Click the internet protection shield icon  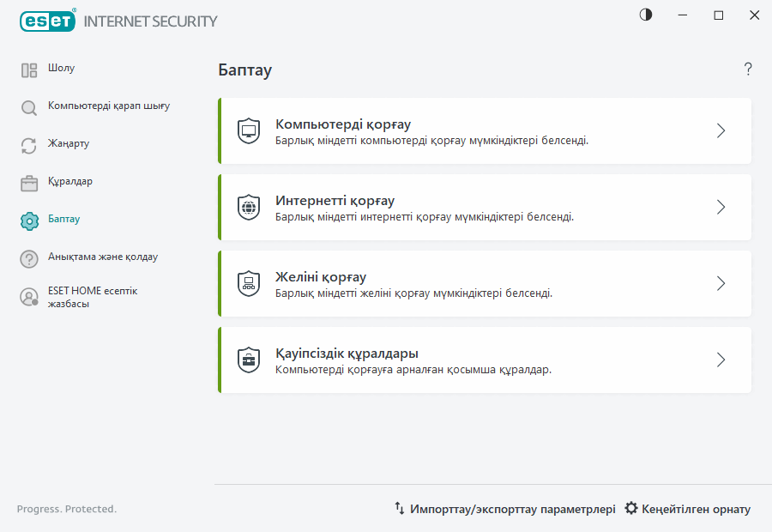click(249, 207)
